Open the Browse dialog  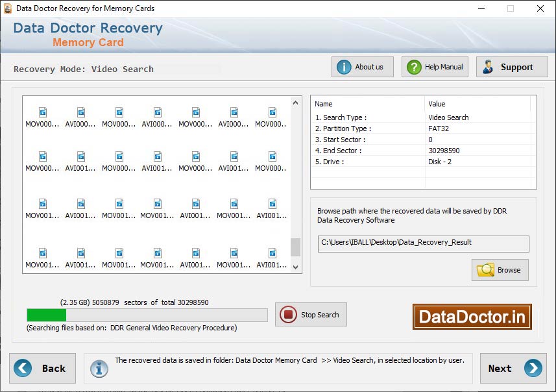point(500,270)
